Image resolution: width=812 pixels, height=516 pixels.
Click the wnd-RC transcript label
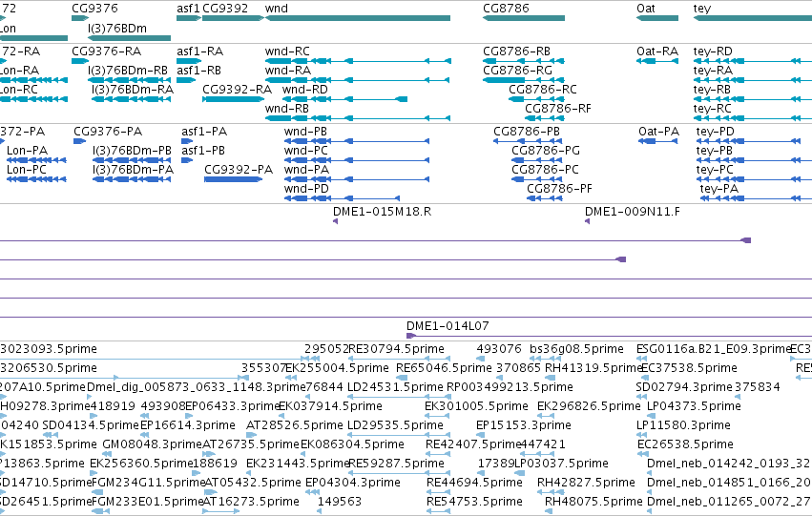(x=287, y=52)
